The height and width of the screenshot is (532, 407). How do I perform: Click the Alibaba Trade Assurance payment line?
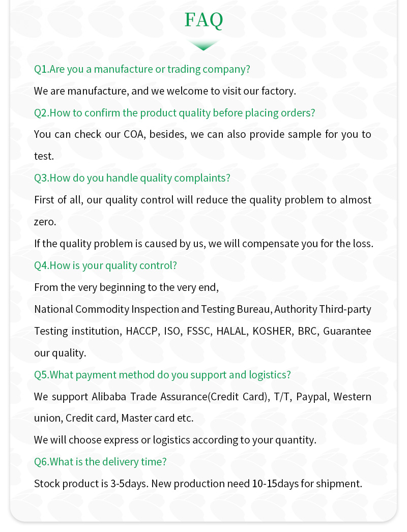tap(202, 397)
